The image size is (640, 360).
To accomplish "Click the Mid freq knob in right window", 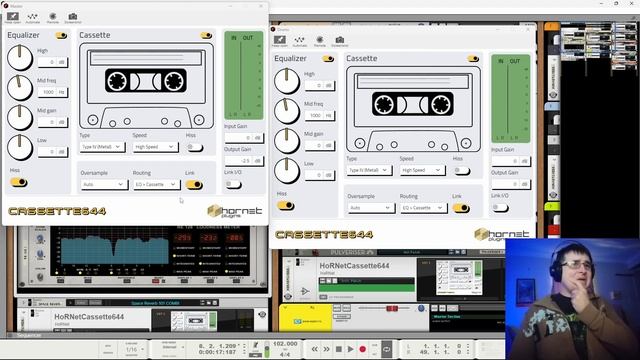I will point(287,111).
